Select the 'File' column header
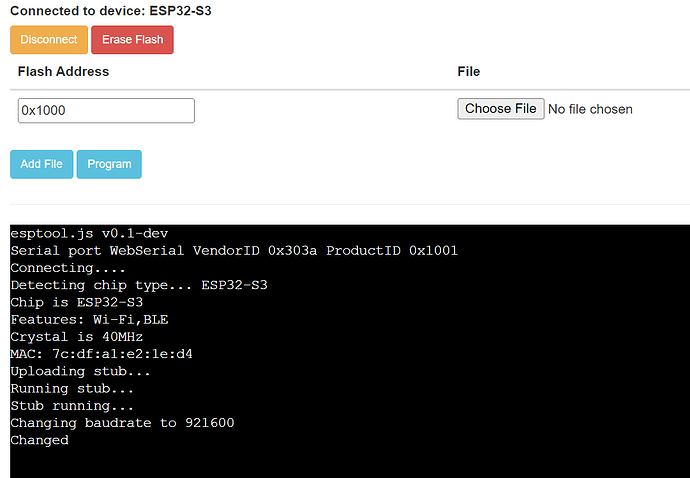This screenshot has width=690, height=478. pos(469,72)
